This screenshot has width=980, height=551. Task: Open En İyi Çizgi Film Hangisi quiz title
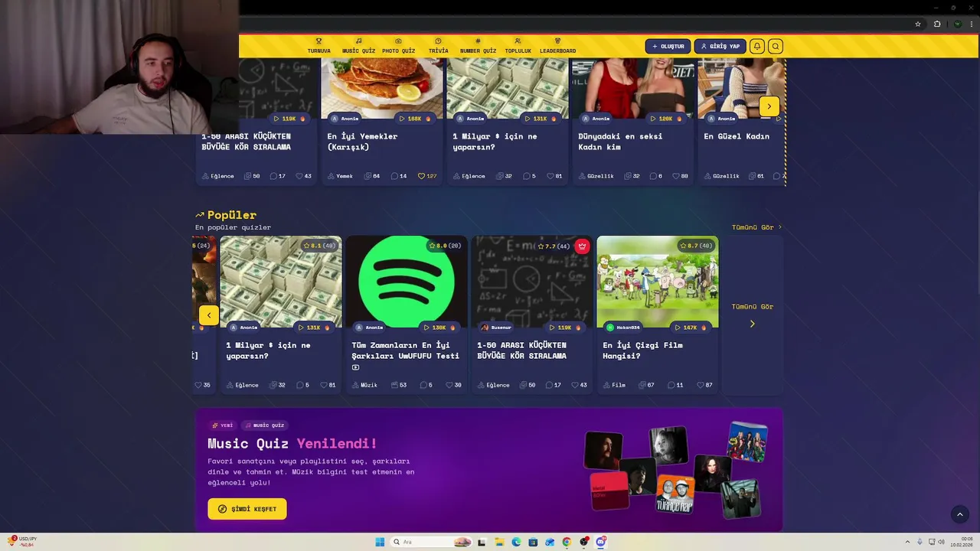point(642,350)
